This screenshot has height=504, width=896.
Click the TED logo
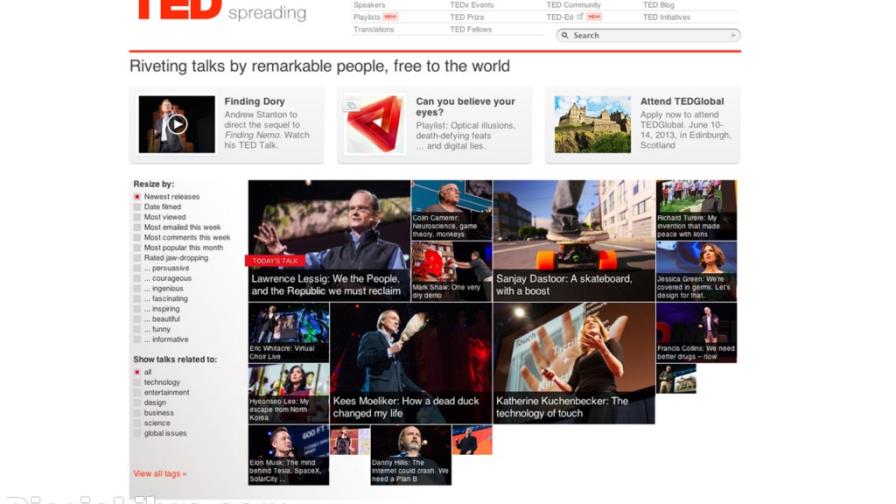tap(179, 9)
